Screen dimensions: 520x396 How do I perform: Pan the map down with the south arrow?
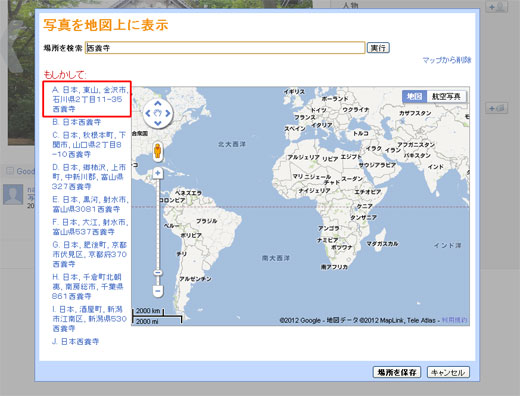(158, 123)
